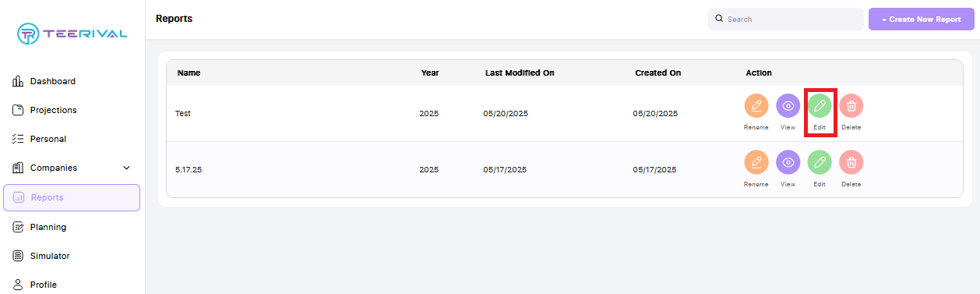Screen dimensions: 980x294
Task: Click the Teerival logo
Action: 72,34
